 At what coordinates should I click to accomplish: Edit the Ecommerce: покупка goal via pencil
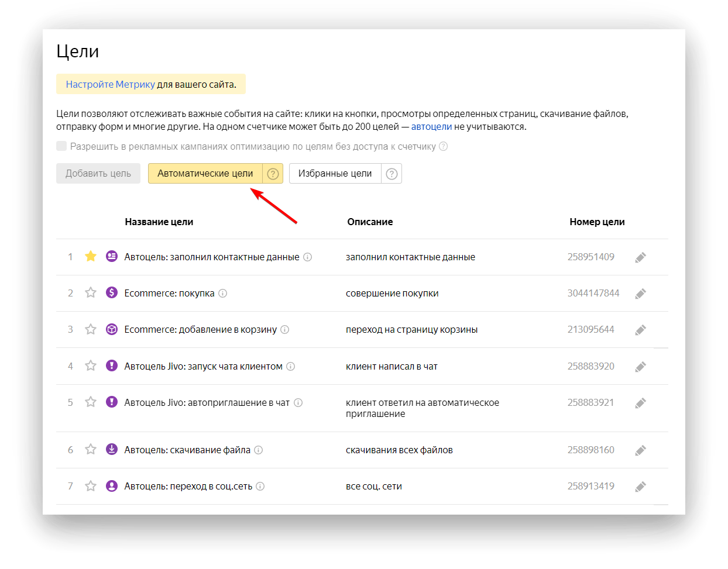coord(641,294)
